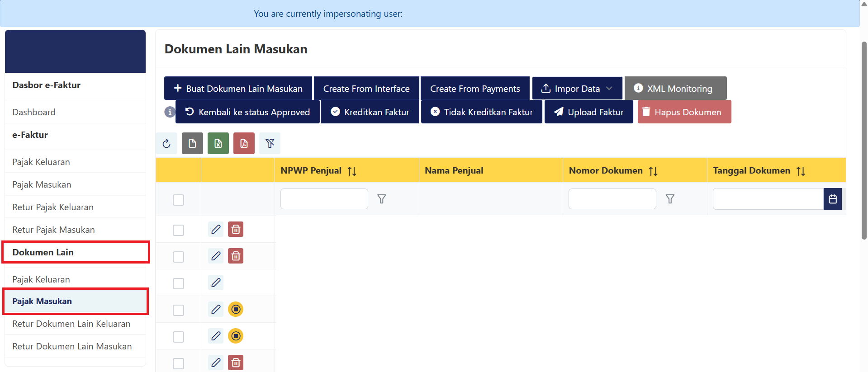The width and height of the screenshot is (868, 372).
Task: Go to Dashboard in the sidebar
Action: [x=34, y=112]
